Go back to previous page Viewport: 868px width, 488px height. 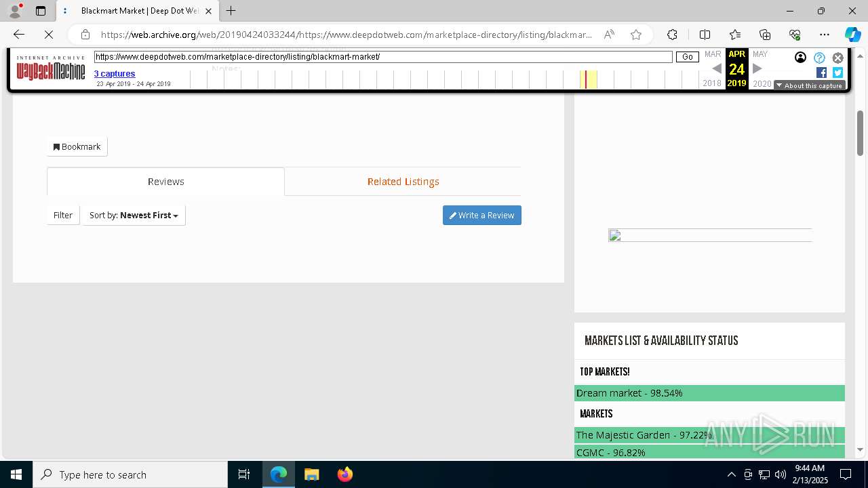tap(19, 35)
